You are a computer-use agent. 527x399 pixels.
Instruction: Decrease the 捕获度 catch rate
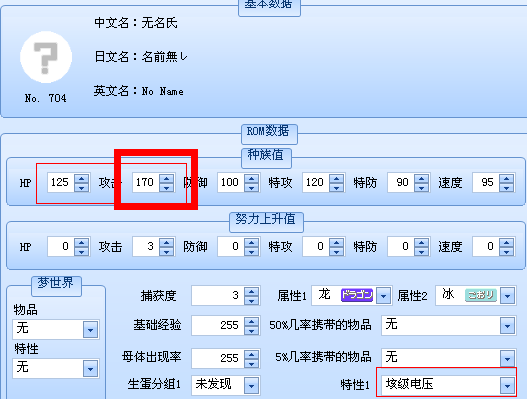click(251, 301)
